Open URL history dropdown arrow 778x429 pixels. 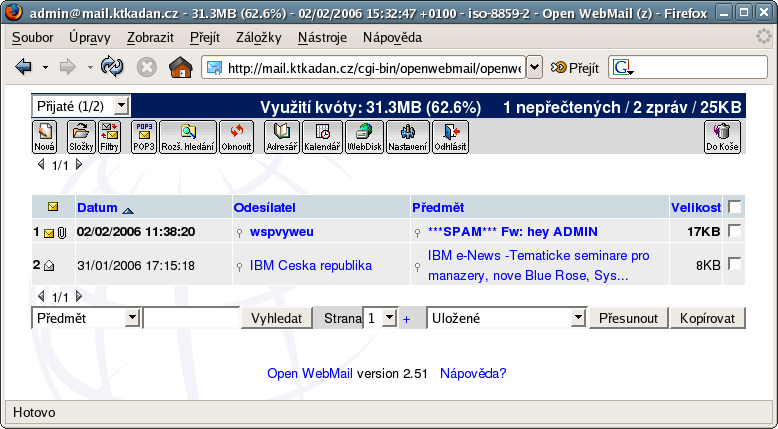[x=534, y=67]
